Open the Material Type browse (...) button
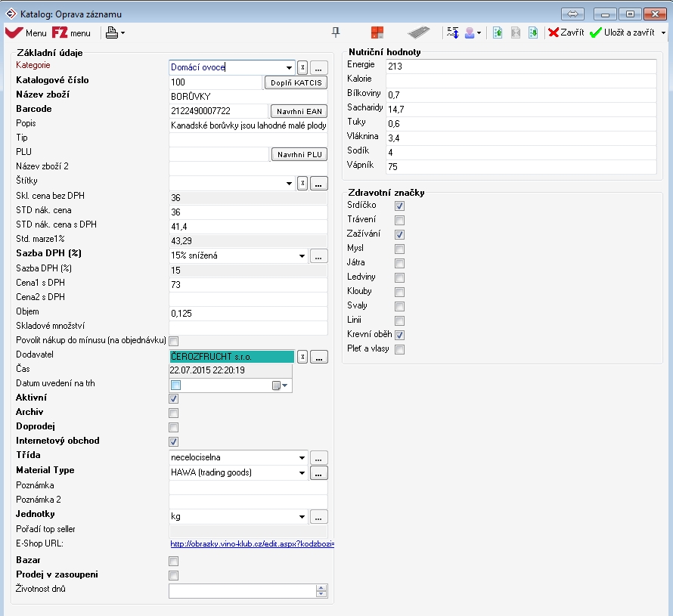673x616 pixels. coord(318,472)
